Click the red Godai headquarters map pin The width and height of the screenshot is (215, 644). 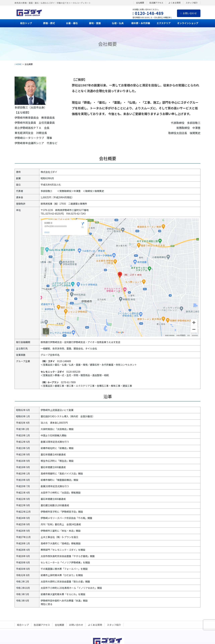pos(120,275)
